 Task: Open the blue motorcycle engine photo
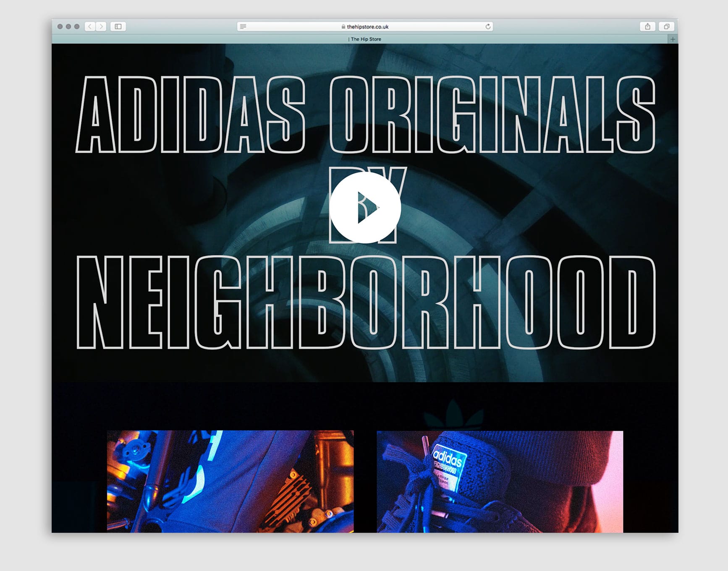230,481
